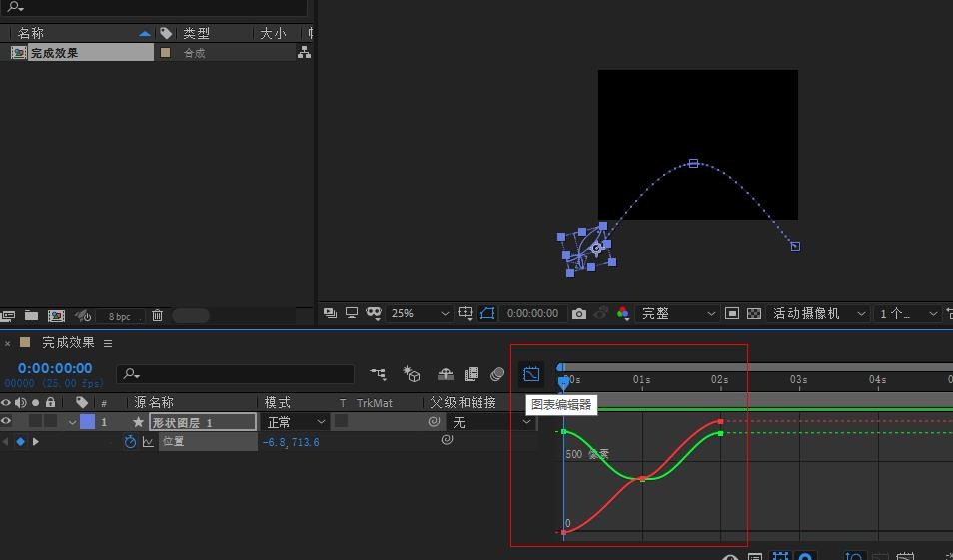Click the position property pick whip

[447, 440]
